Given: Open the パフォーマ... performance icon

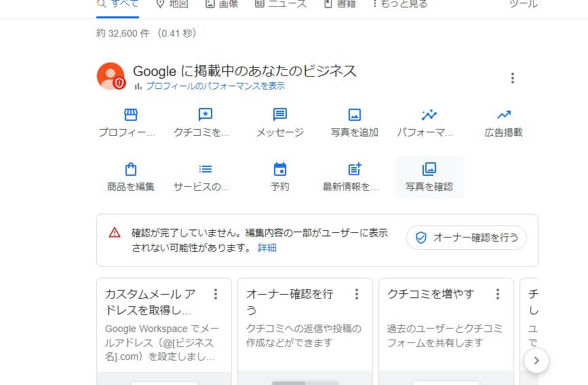Looking at the screenshot, I should tap(429, 115).
